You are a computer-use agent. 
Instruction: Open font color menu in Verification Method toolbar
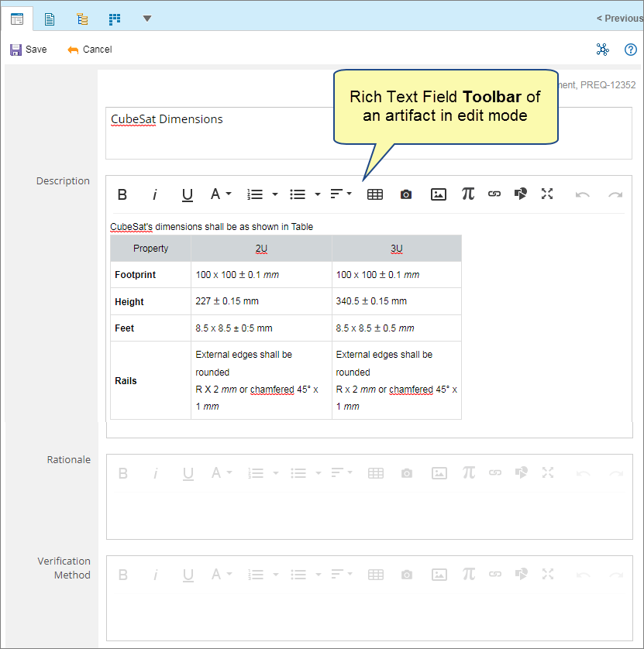[222, 574]
